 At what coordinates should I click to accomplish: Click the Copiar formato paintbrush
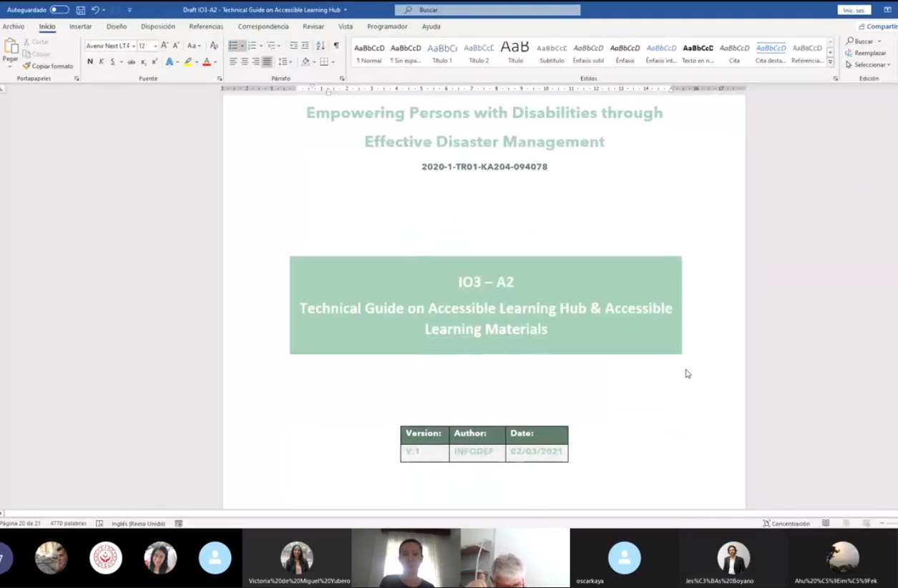[x=48, y=66]
